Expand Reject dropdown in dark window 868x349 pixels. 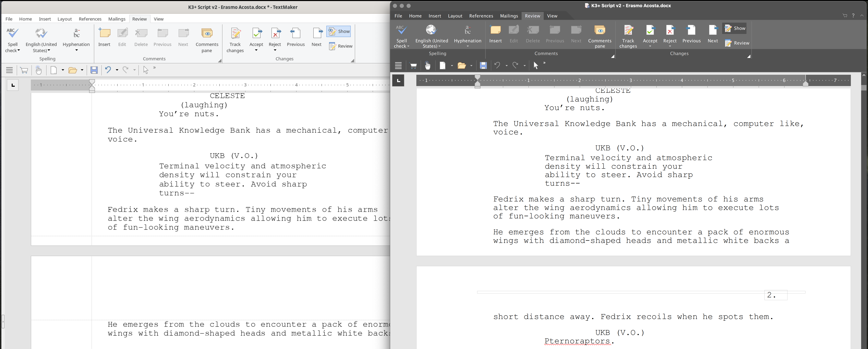(670, 46)
